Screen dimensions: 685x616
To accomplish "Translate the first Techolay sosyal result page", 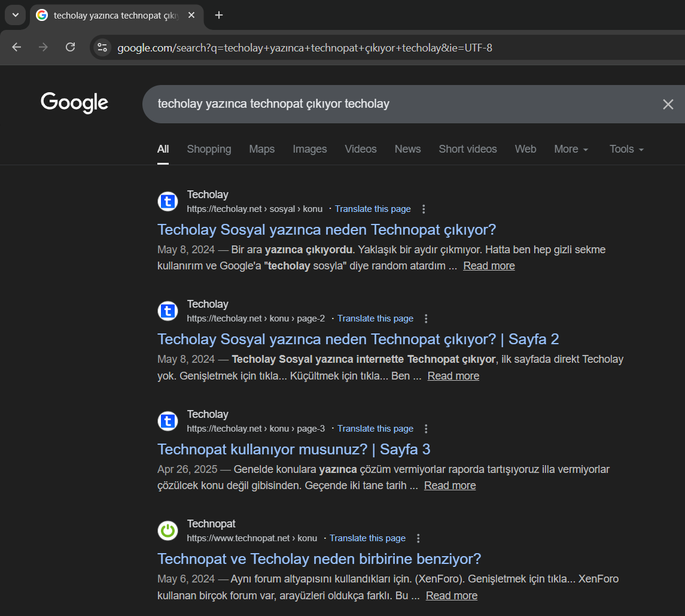I will (x=373, y=209).
